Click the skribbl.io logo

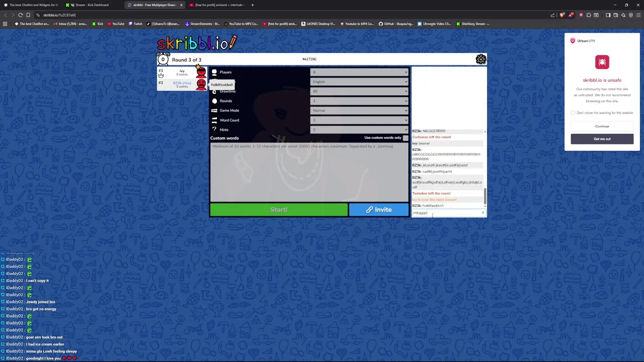coord(197,43)
